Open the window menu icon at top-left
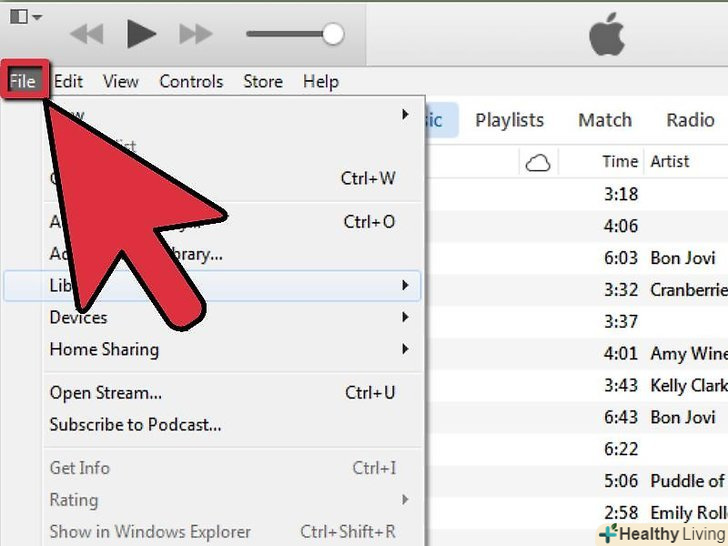 [x=26, y=17]
